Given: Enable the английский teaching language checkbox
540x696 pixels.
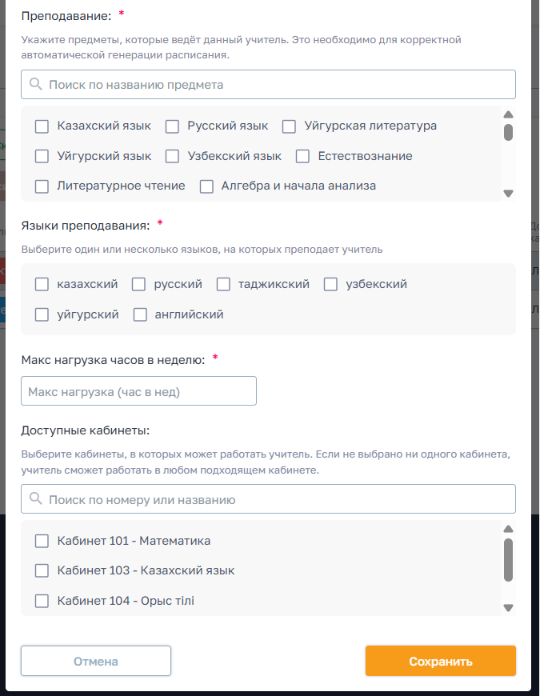Looking at the screenshot, I should click(140, 315).
